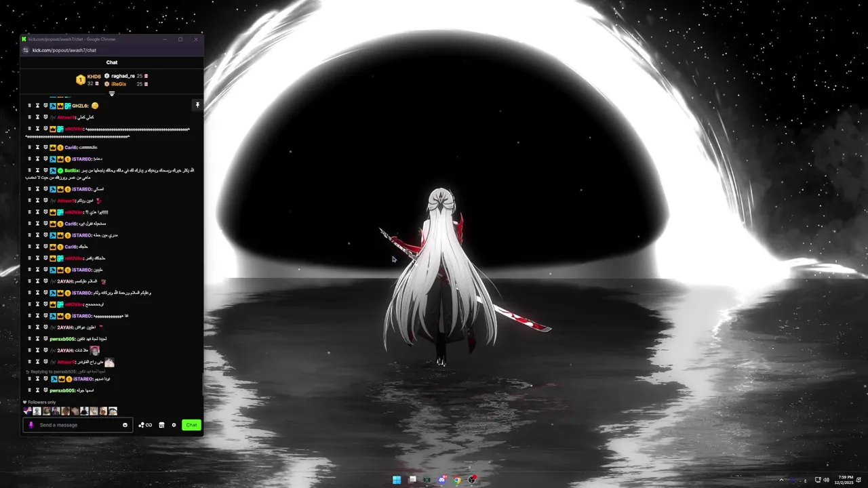View site information icon in address bar
Image resolution: width=868 pixels, height=488 pixels.
click(x=26, y=50)
